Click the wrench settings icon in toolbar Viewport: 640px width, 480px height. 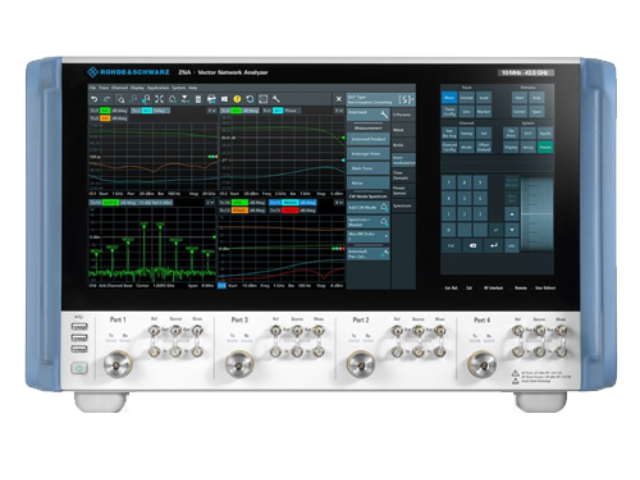click(276, 99)
